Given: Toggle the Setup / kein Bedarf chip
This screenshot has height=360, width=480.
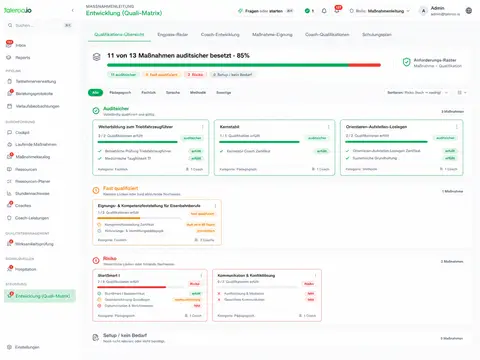Looking at the screenshot, I should (x=233, y=75).
